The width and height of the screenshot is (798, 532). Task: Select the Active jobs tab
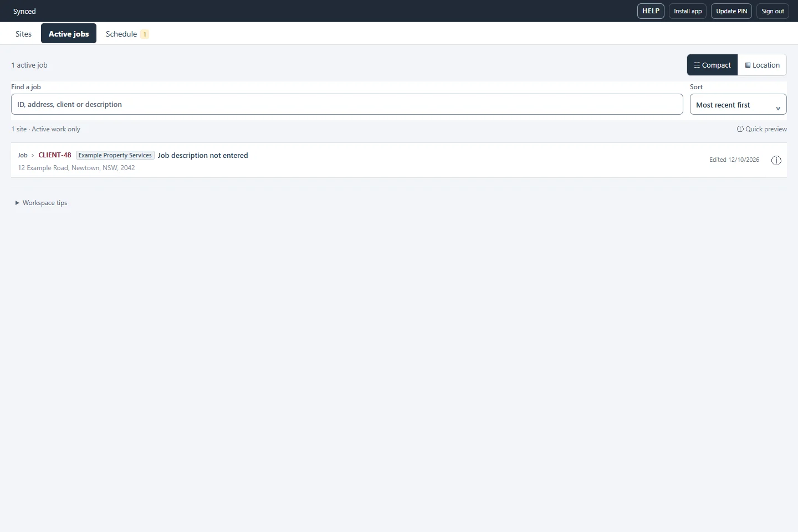point(69,34)
